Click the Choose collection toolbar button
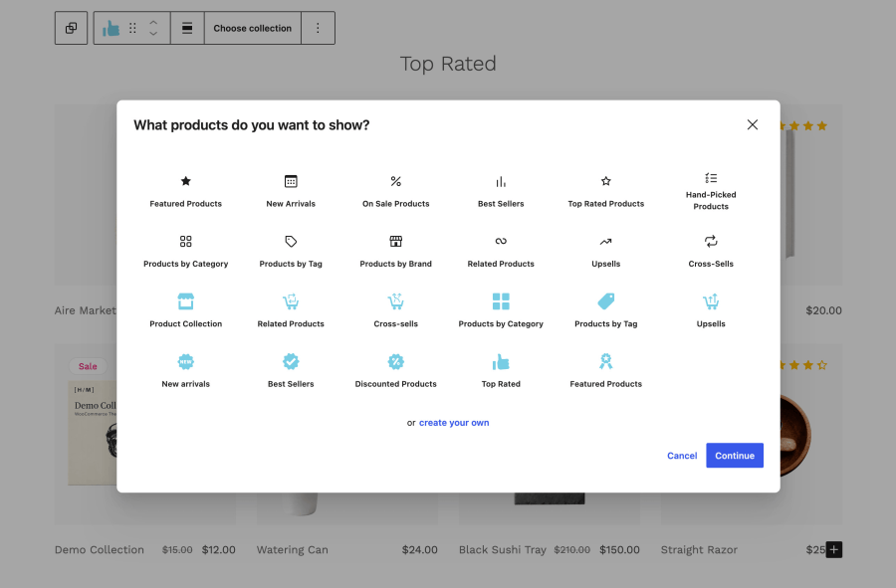The width and height of the screenshot is (896, 588). [253, 28]
